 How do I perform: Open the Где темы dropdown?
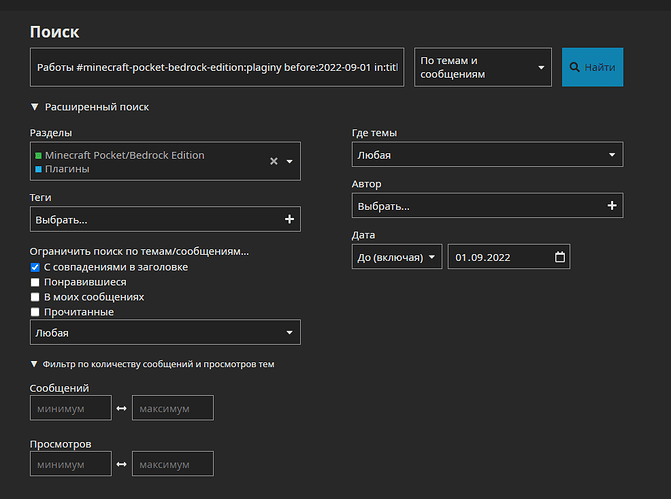pyautogui.click(x=487, y=155)
